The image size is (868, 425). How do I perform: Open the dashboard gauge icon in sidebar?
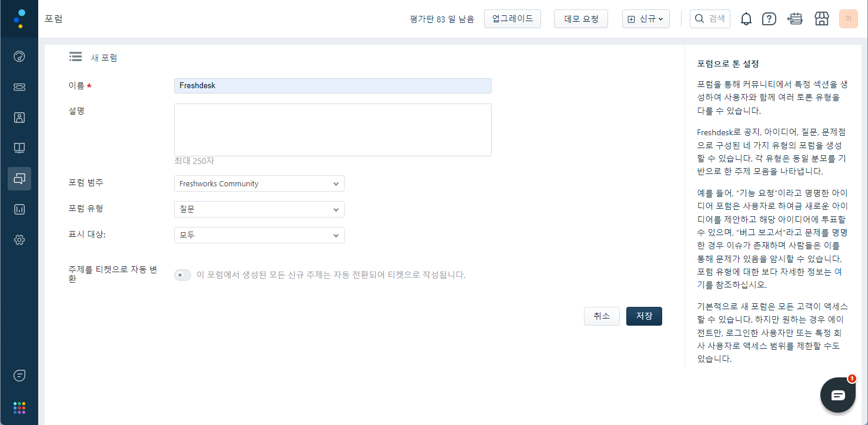(x=19, y=56)
